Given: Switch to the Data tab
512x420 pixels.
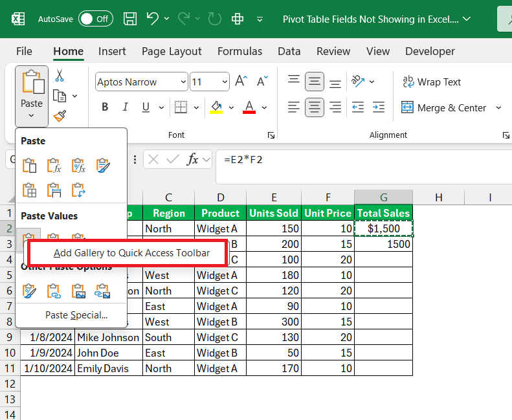Looking at the screenshot, I should (x=289, y=51).
